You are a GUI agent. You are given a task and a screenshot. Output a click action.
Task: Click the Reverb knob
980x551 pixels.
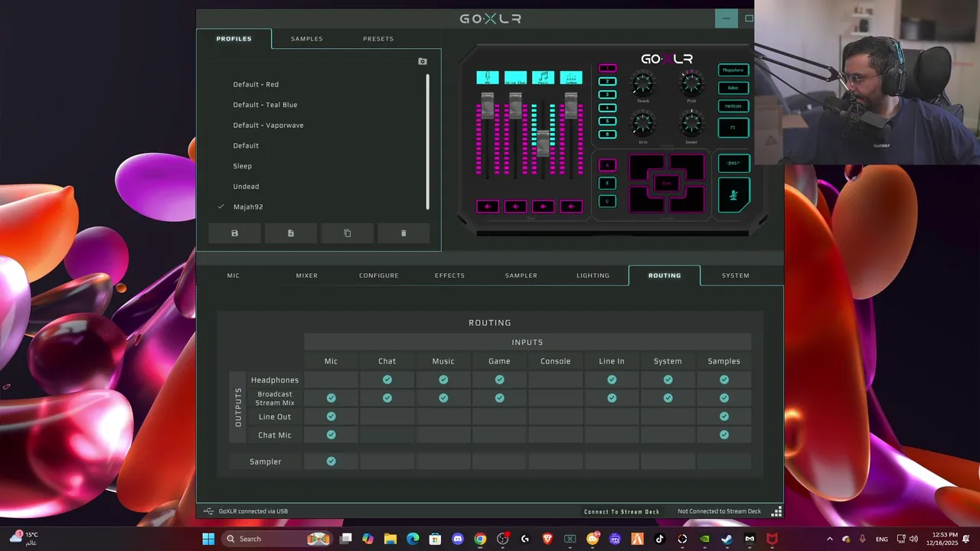click(643, 83)
